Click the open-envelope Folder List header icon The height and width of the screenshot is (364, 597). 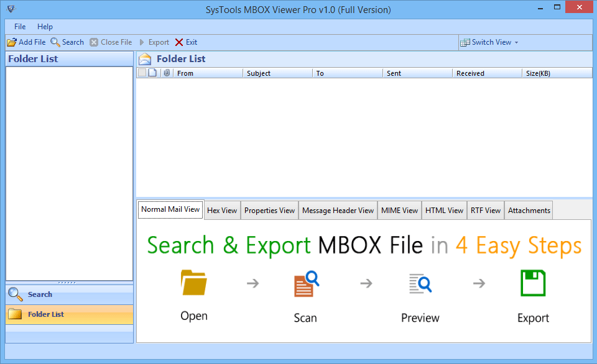pyautogui.click(x=145, y=59)
